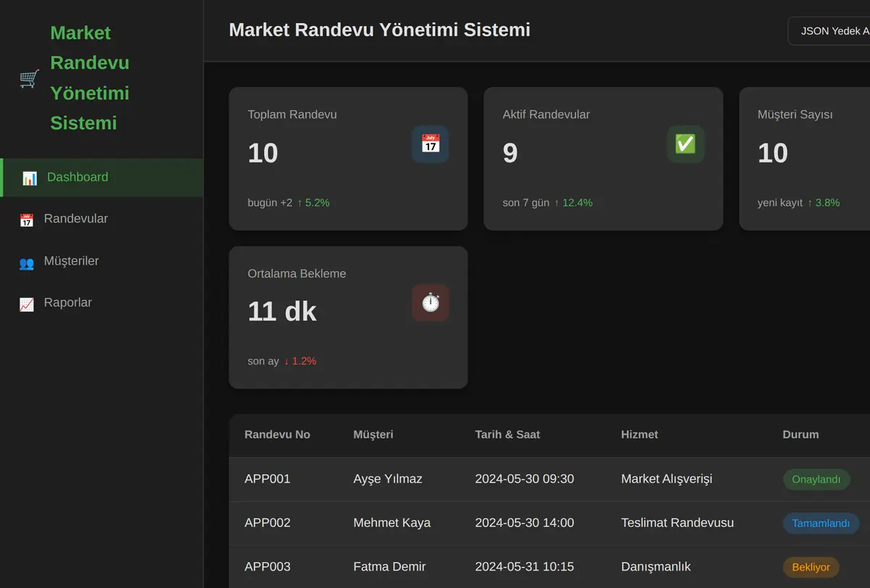Click the ↑ 5.2% trend indicator
The width and height of the screenshot is (870, 588).
click(313, 202)
